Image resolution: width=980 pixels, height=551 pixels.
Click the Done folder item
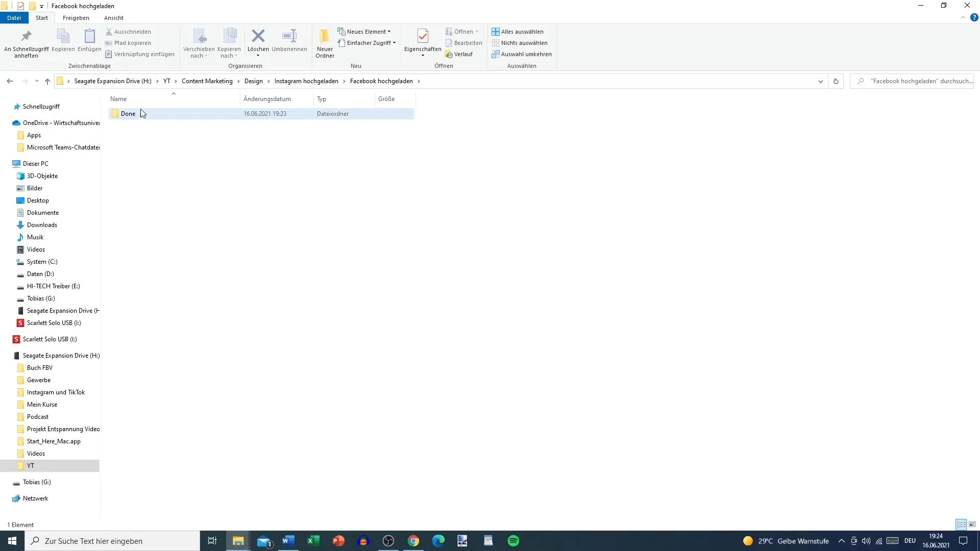(128, 113)
